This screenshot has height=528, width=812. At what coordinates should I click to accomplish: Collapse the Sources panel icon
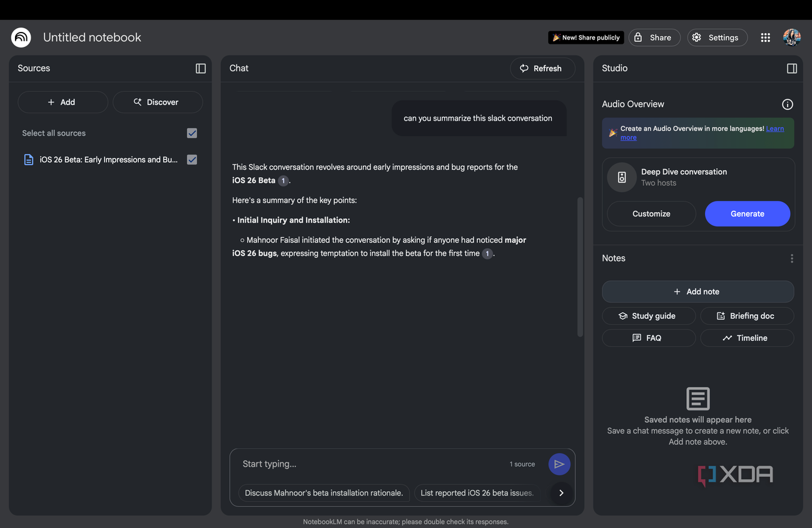201,68
